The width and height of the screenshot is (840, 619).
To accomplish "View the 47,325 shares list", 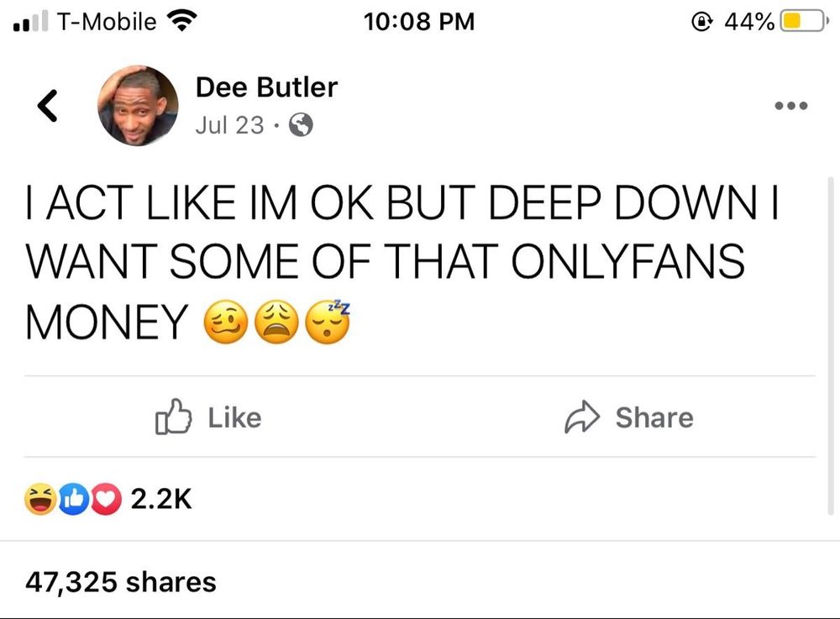I will click(x=120, y=582).
